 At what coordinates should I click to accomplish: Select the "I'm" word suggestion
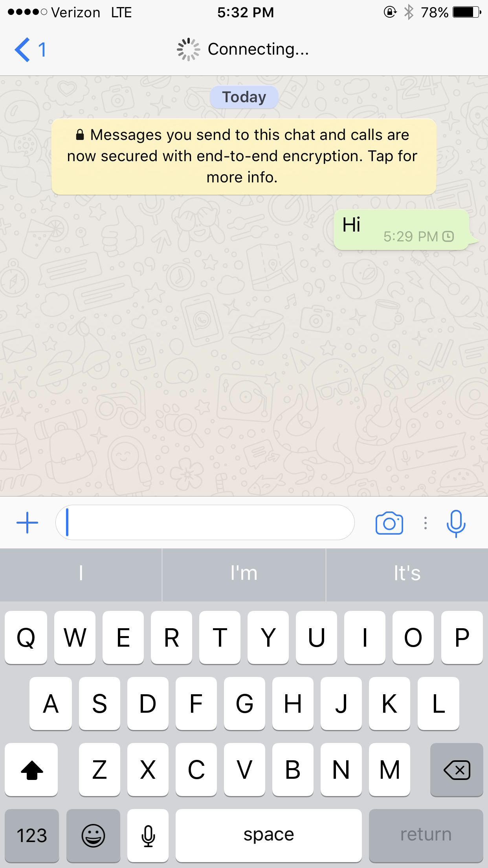click(x=244, y=574)
